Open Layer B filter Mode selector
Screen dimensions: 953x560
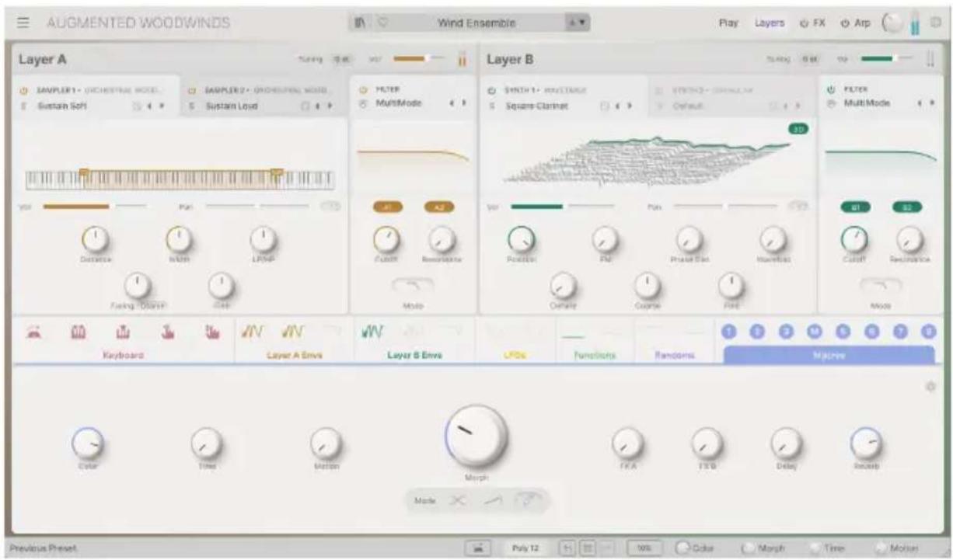pyautogui.click(x=880, y=287)
